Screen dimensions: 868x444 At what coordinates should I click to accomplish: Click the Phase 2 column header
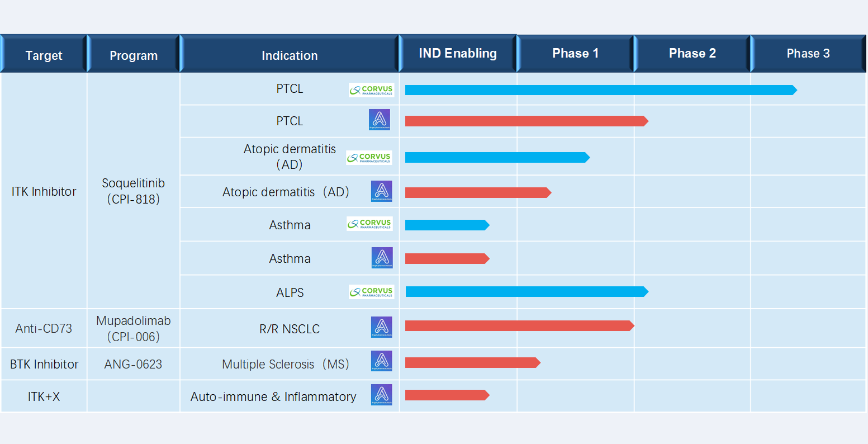pos(692,54)
